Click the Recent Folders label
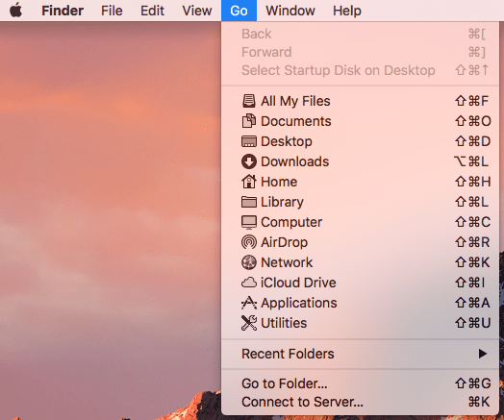504x420 pixels. coord(288,354)
